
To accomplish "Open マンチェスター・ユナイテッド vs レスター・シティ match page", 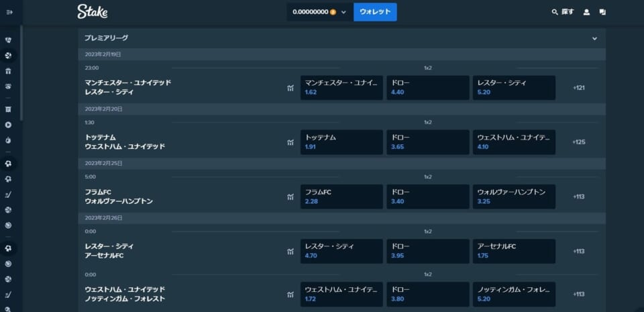I will (127, 87).
